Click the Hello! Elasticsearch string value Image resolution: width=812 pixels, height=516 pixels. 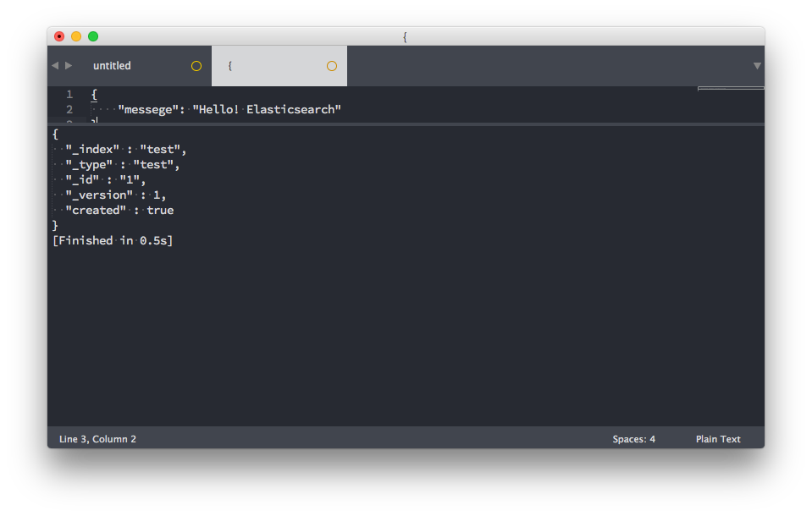pos(269,108)
